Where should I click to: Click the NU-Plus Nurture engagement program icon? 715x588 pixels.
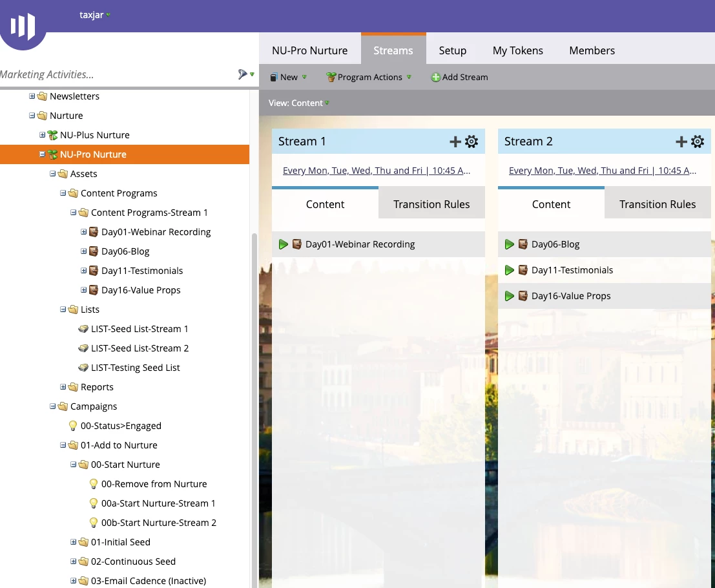click(53, 136)
